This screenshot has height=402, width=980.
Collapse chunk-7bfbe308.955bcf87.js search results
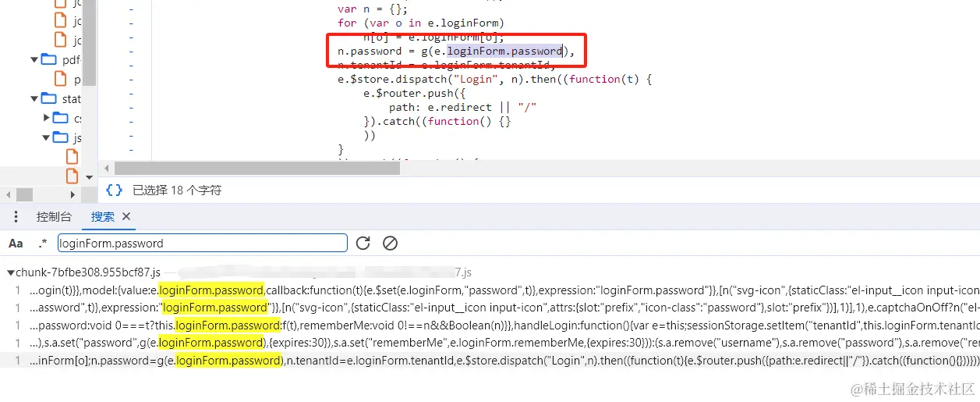coord(11,272)
